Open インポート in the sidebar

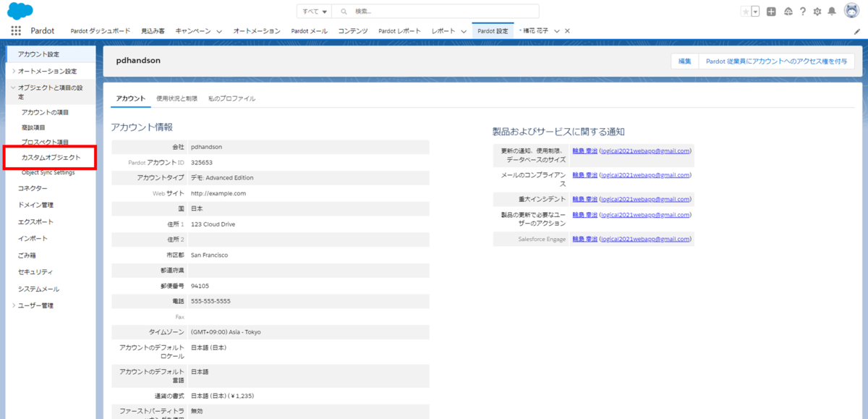(x=33, y=238)
